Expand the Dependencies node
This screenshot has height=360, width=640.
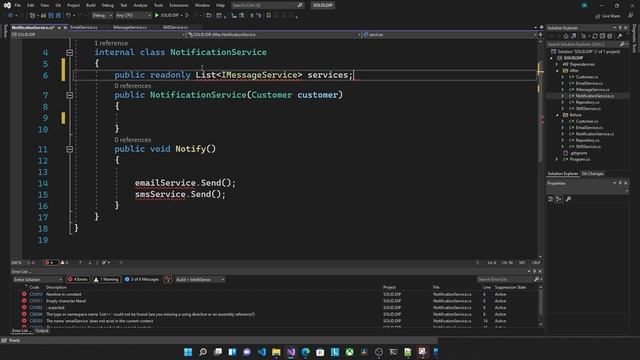558,64
